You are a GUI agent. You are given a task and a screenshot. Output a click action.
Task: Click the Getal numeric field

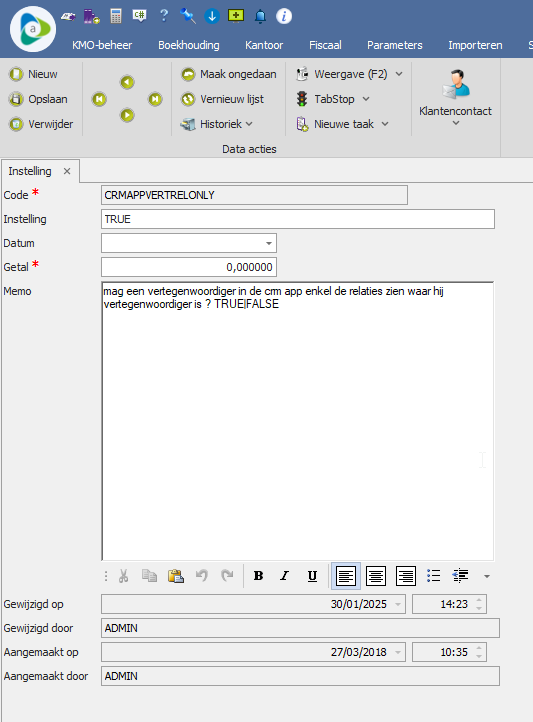(x=189, y=267)
